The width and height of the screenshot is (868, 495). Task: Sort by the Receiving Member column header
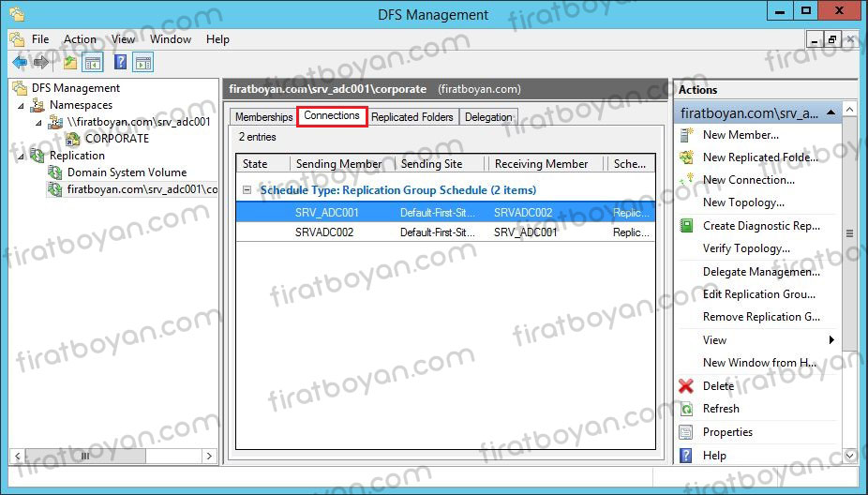547,164
